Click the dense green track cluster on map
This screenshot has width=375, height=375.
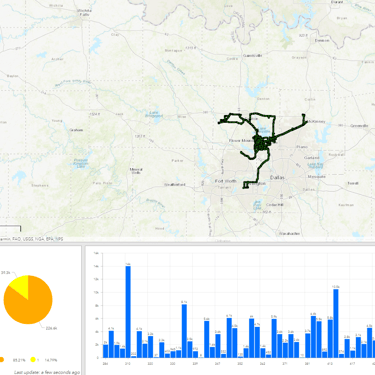pos(262,144)
